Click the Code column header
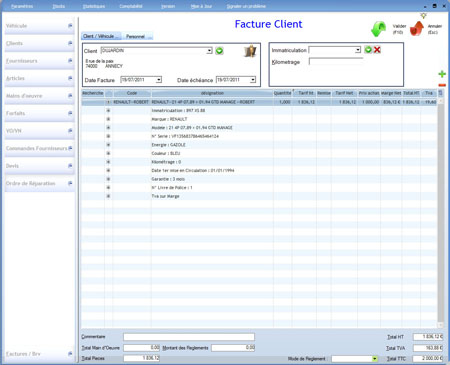 tap(132, 93)
